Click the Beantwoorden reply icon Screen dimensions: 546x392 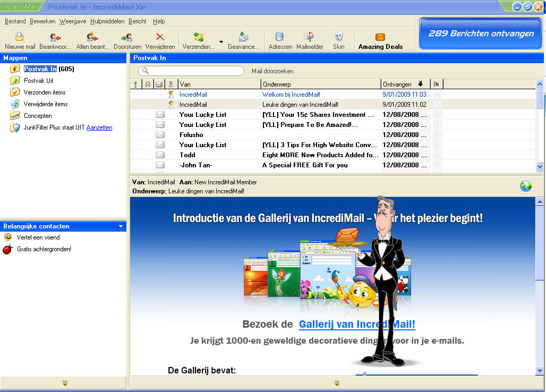click(55, 37)
